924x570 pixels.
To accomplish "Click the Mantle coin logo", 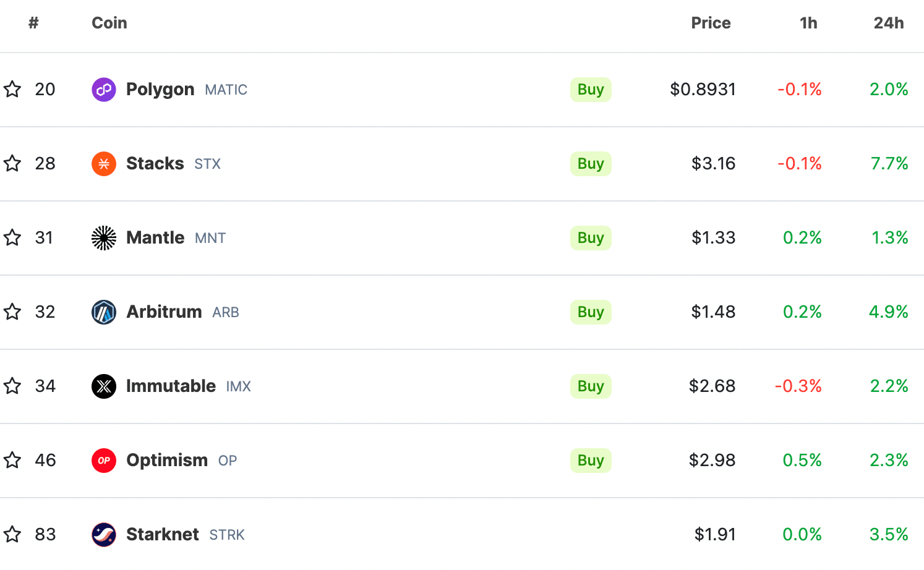I will 103,237.
